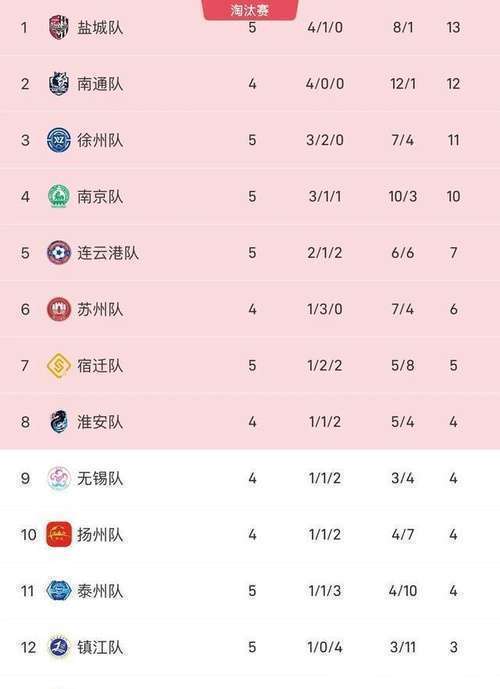
Task: Select the 宿迁队 yellow diamond logo
Action: point(59,366)
